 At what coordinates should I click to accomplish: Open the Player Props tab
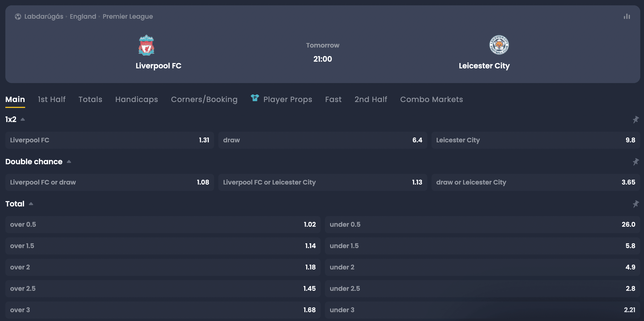(x=288, y=99)
